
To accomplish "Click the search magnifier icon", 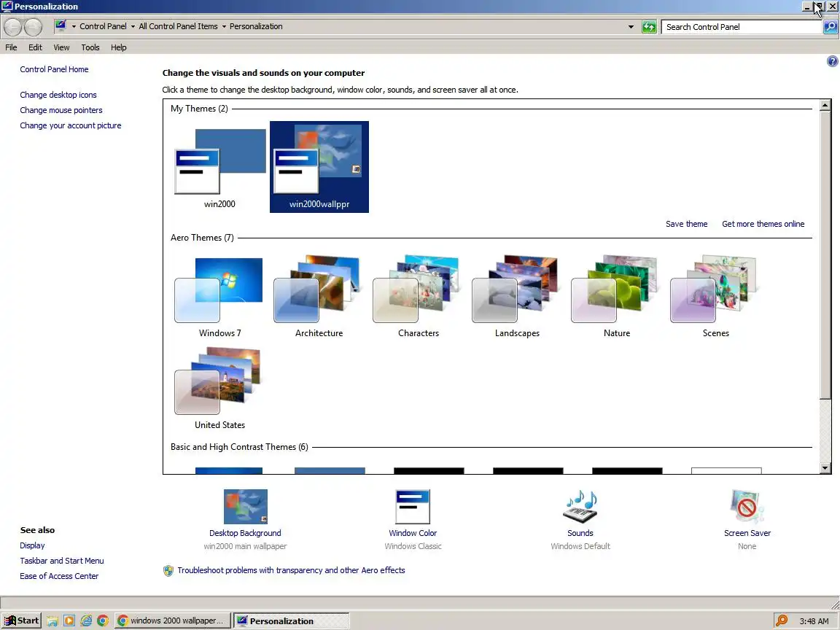I will tap(831, 27).
